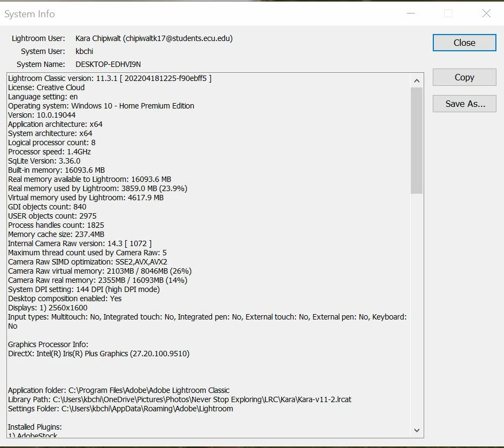
Task: Click 'SqLite Version: 3.36.0' line
Action: point(44,161)
